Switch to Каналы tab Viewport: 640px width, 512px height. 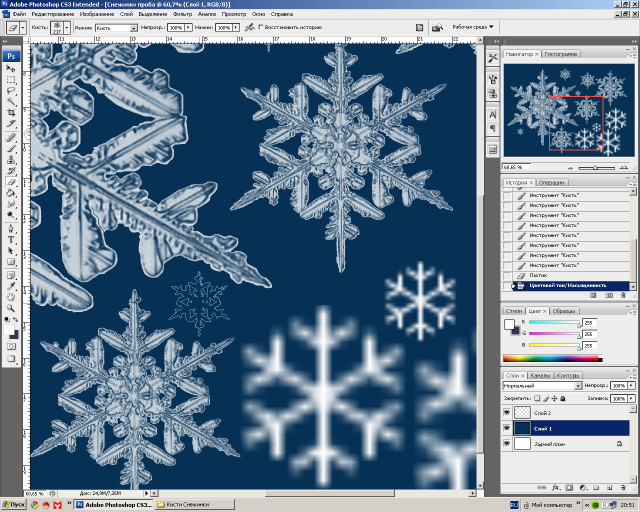[x=540, y=375]
